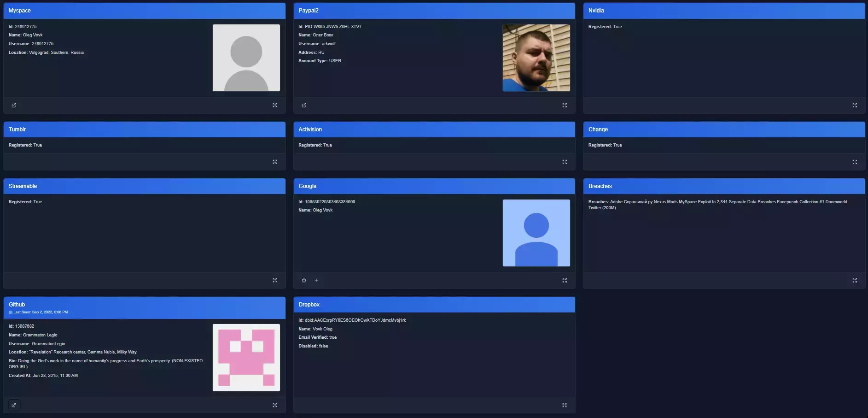
Task: Select Paypal2 Id PID-W885 text
Action: 330,27
